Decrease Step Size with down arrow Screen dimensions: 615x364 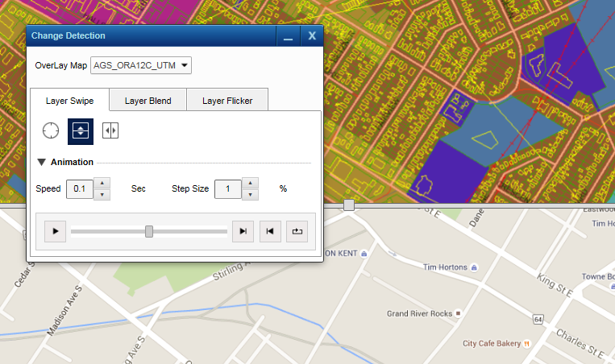point(250,194)
